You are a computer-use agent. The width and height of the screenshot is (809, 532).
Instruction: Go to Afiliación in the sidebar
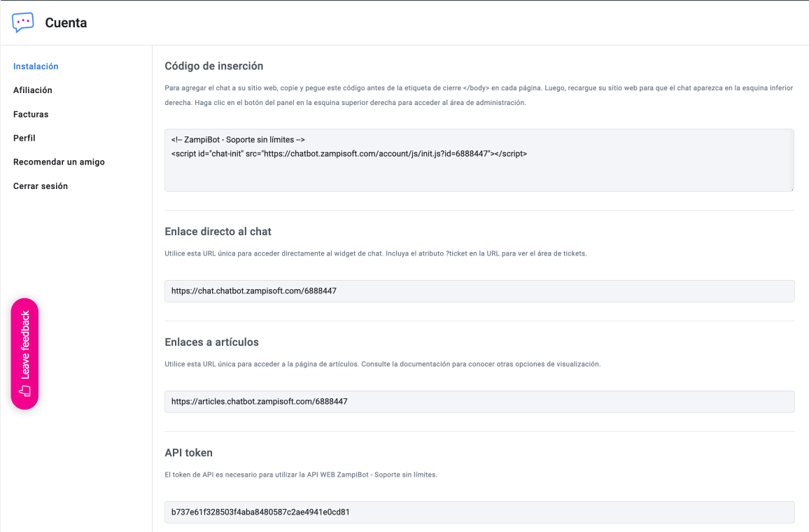[x=33, y=90]
